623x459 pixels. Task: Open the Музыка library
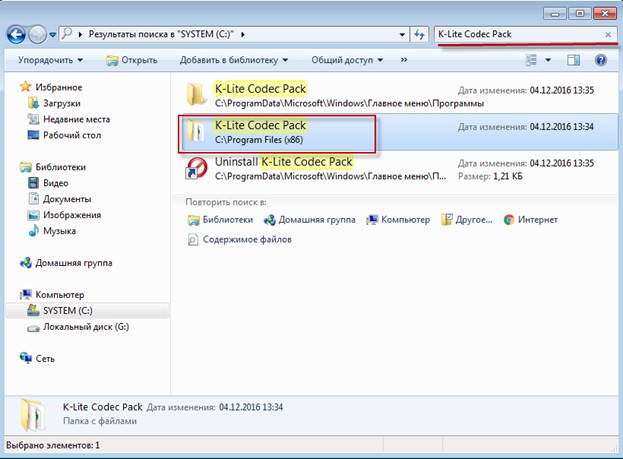pyautogui.click(x=59, y=231)
